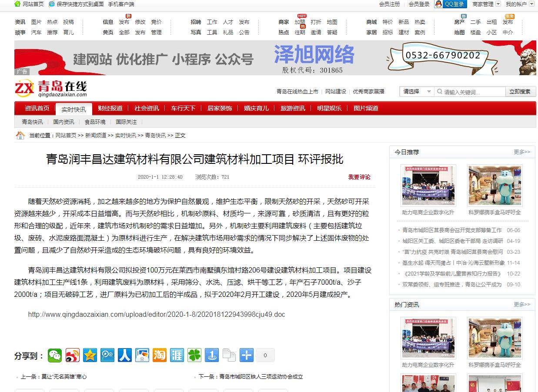Share to Tianya icon
Screen dimensions: 538x392
point(177,355)
